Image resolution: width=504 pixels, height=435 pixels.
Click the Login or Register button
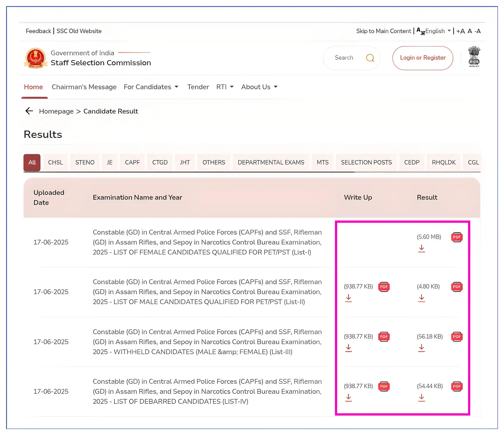(x=422, y=58)
